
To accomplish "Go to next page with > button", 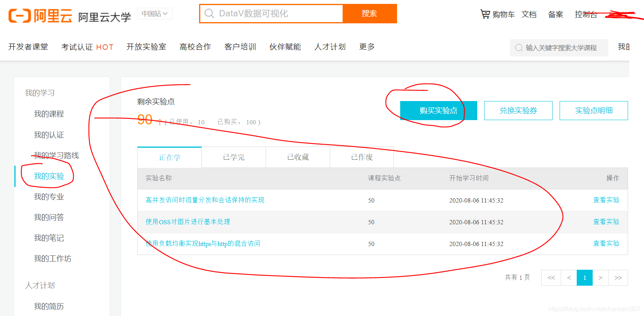I will click(x=600, y=278).
